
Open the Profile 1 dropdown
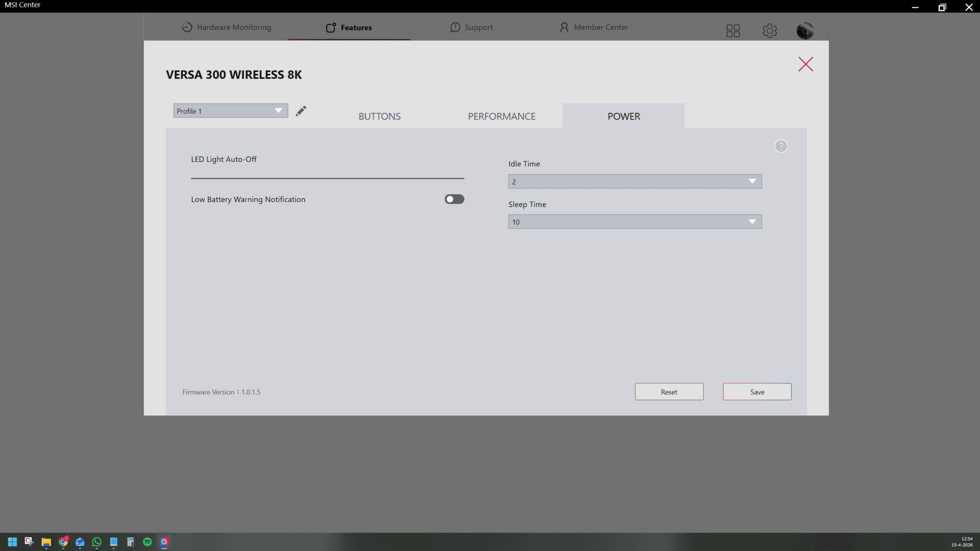(230, 111)
